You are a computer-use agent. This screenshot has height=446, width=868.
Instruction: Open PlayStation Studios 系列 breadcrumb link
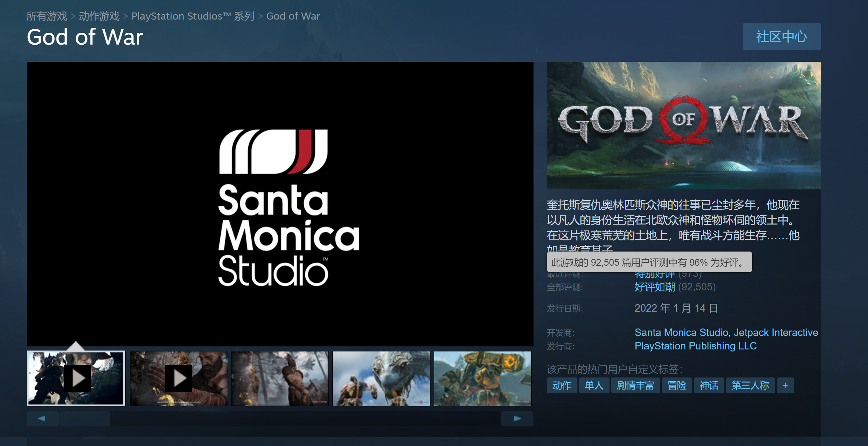(x=193, y=16)
